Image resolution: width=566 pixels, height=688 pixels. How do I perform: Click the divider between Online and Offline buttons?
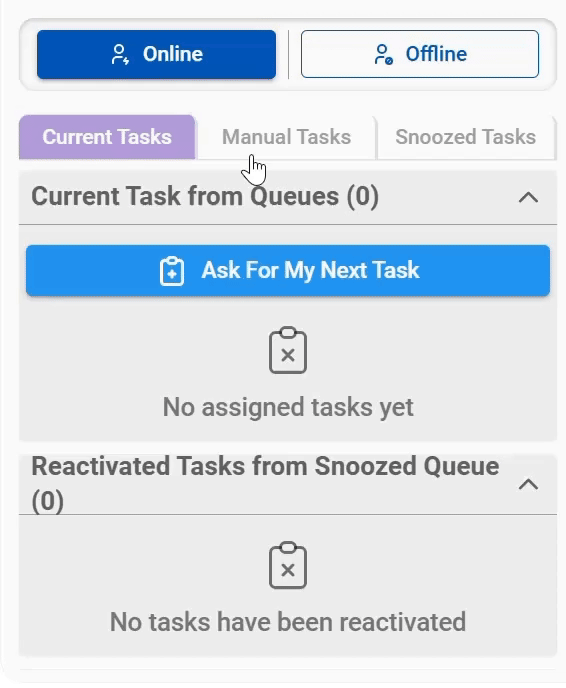(x=288, y=54)
